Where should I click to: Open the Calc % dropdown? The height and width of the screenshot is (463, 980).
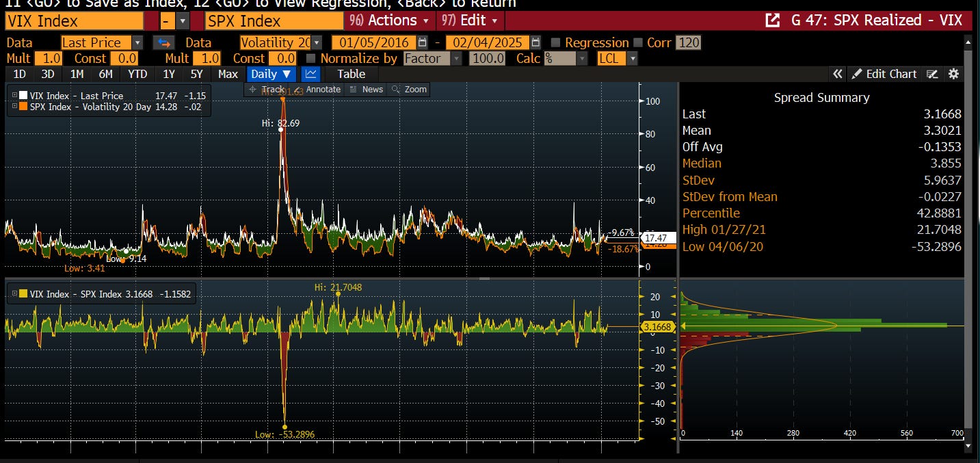coord(582,58)
